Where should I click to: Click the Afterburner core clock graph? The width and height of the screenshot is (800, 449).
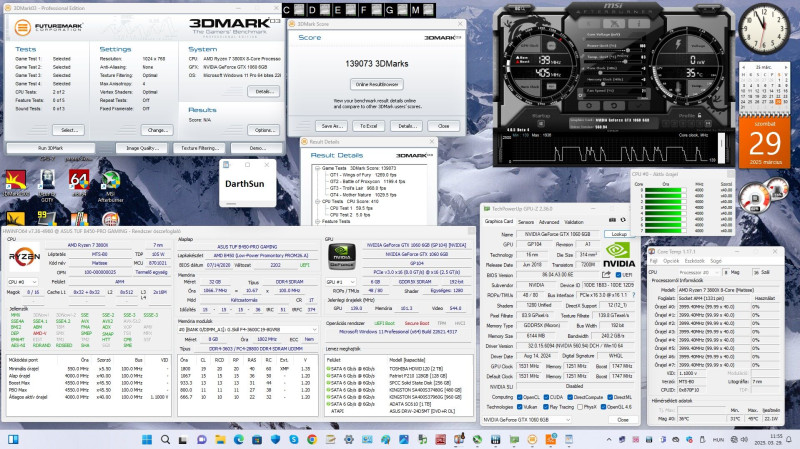point(610,148)
